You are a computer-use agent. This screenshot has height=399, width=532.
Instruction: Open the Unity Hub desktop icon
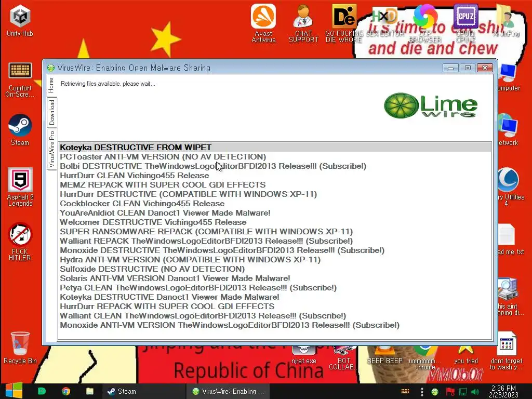pos(20,21)
